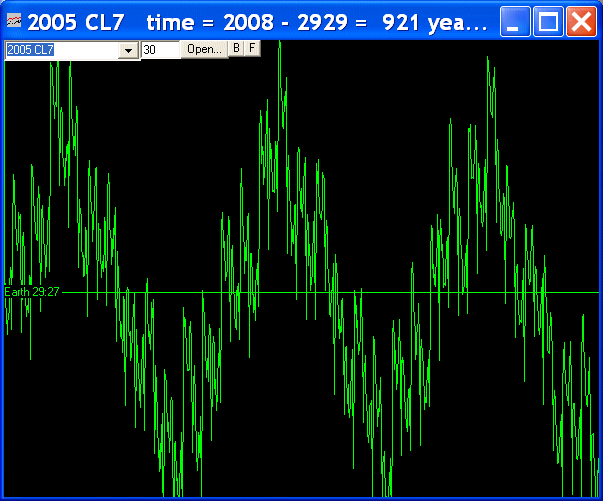This screenshot has width=603, height=501.
Task: Close the 2005 CL7 window
Action: (581, 22)
